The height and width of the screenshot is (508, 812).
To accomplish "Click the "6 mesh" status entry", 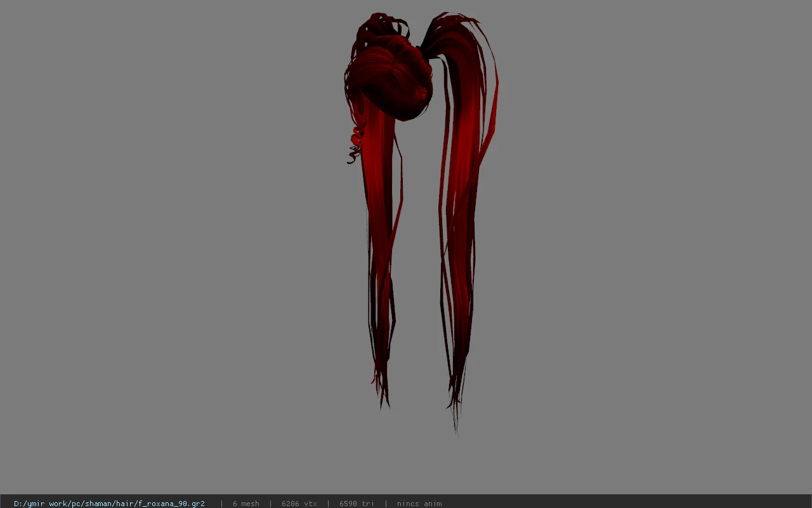I will click(x=246, y=504).
